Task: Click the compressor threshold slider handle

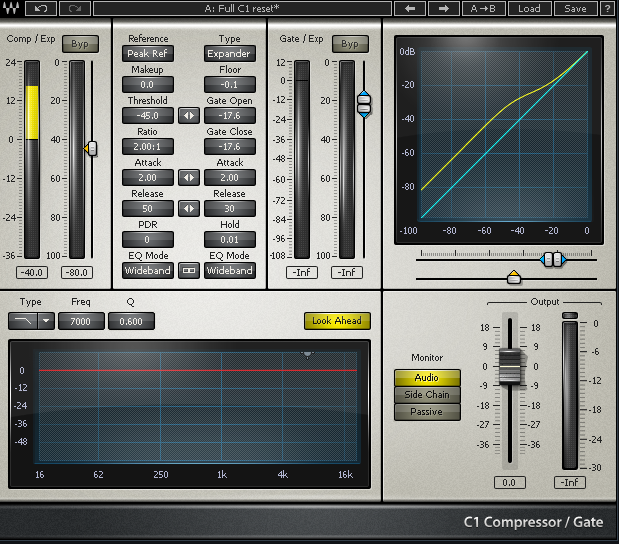Action: (x=91, y=148)
